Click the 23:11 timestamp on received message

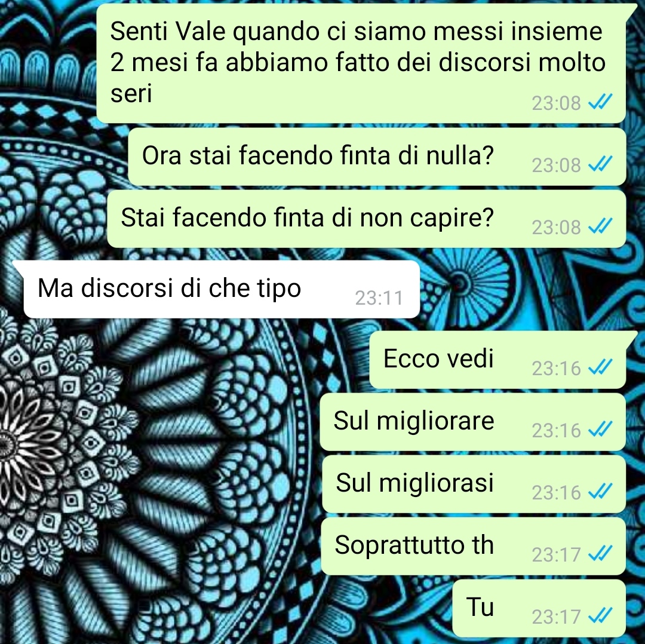(x=379, y=298)
